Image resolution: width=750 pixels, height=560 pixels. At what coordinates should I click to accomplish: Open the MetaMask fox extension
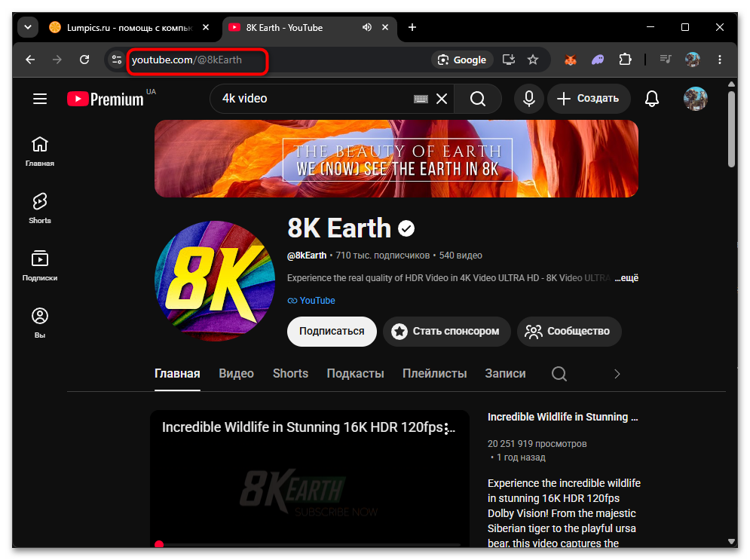571,60
